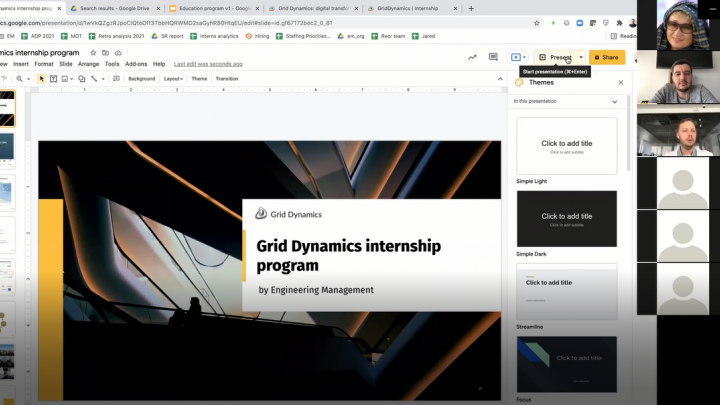Select the Simple Dark theme
The width and height of the screenshot is (720, 405).
click(567, 219)
